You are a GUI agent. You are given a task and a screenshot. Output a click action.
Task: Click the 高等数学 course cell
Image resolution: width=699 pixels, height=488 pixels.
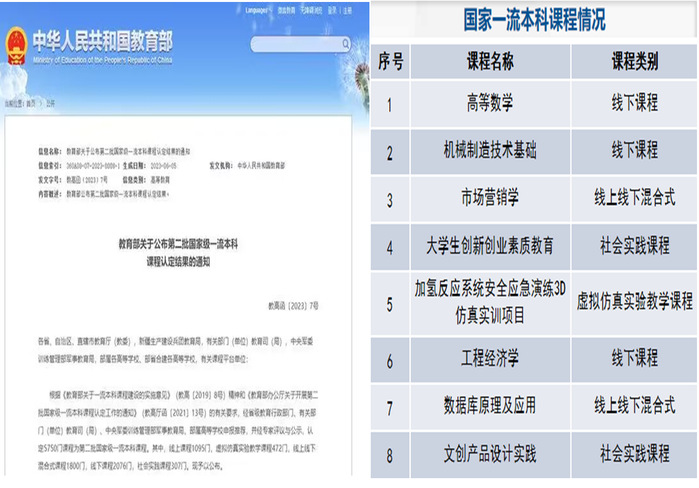pyautogui.click(x=490, y=104)
